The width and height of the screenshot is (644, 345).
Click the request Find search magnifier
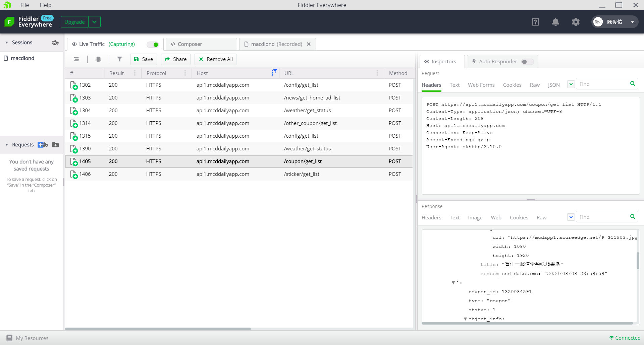click(x=633, y=84)
